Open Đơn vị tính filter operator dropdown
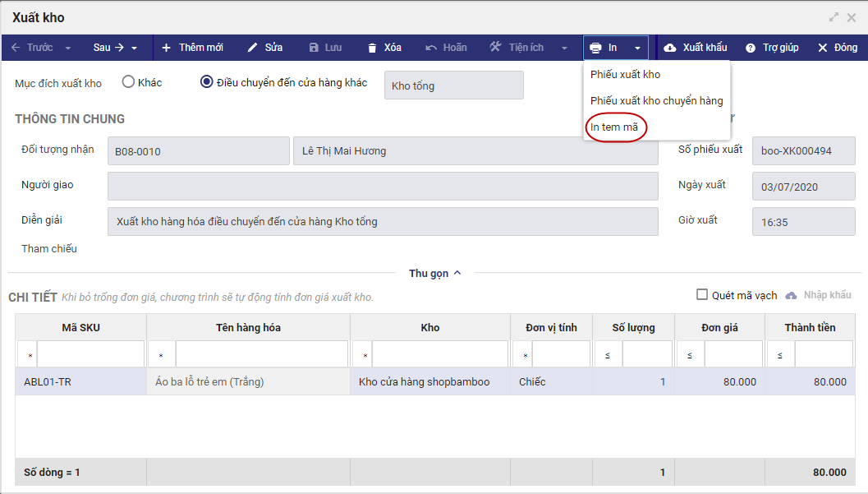The image size is (868, 494). point(522,354)
